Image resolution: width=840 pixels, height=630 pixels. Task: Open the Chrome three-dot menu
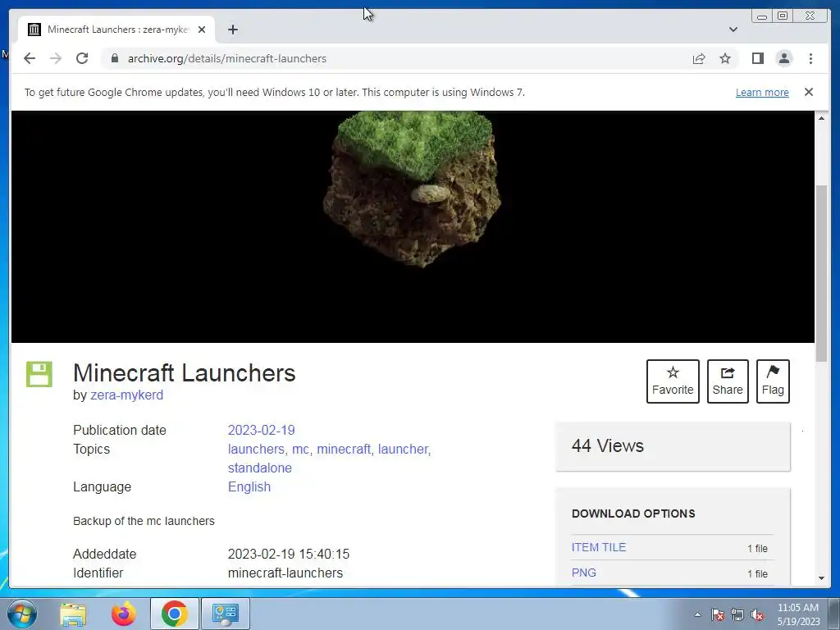click(810, 58)
